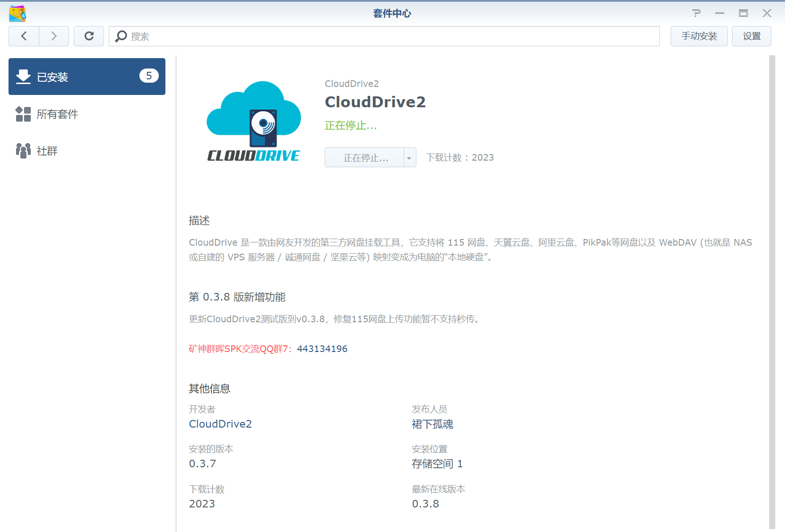Viewport: 785px width, 532px height.
Task: Click the Package Center app icon
Action: point(17,13)
